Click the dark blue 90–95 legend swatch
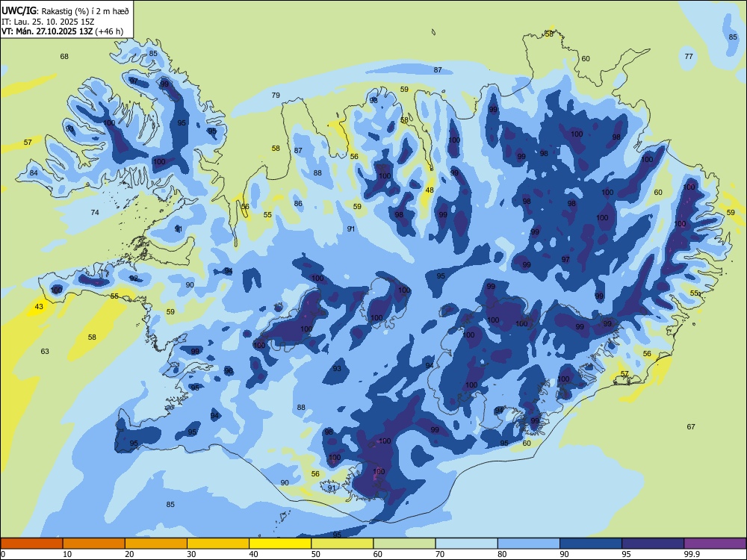This screenshot has width=747, height=560. (591, 544)
